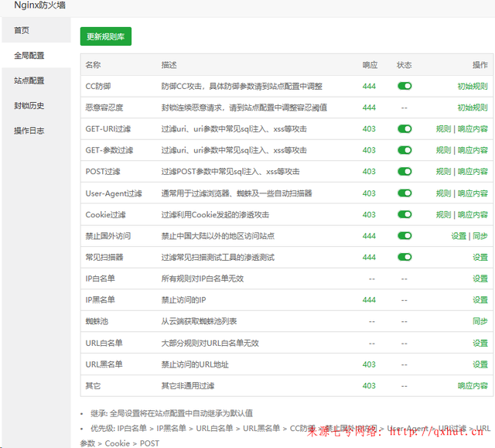Open 响应内容 for 其它 row
This screenshot has height=448, width=495.
click(x=473, y=386)
